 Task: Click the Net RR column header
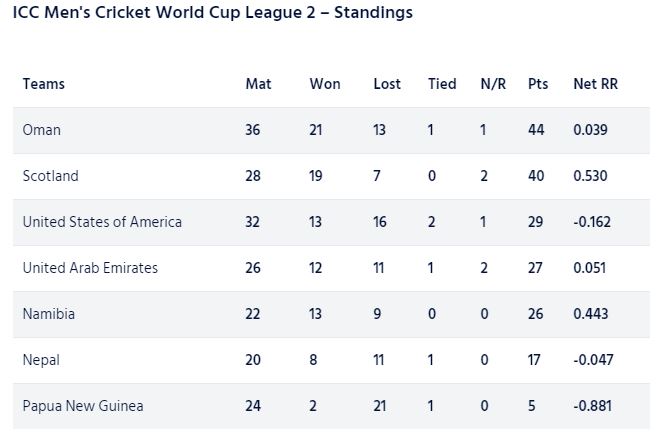point(595,84)
